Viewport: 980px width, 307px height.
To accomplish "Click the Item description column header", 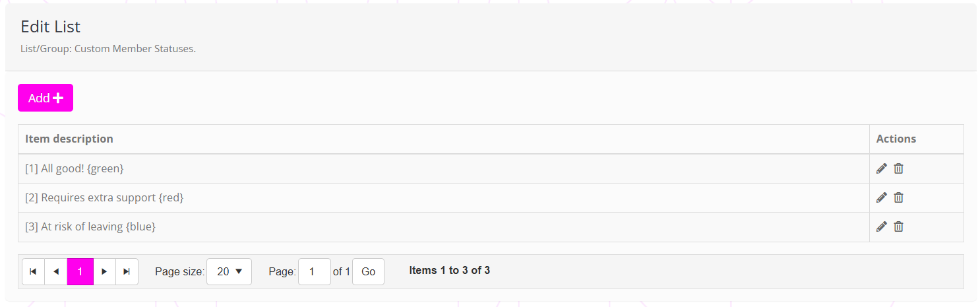I will 69,139.
